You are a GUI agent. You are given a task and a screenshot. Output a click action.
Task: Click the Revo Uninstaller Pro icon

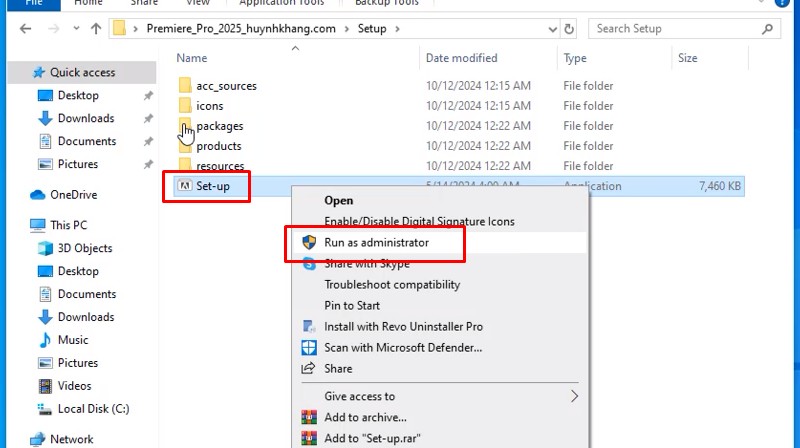pyautogui.click(x=308, y=327)
